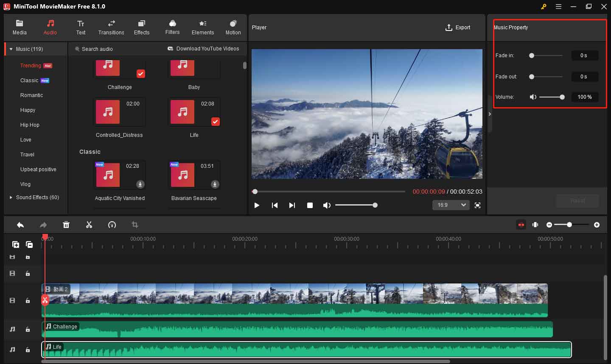Select the Upbeat positive category
The height and width of the screenshot is (364, 611).
(x=38, y=169)
